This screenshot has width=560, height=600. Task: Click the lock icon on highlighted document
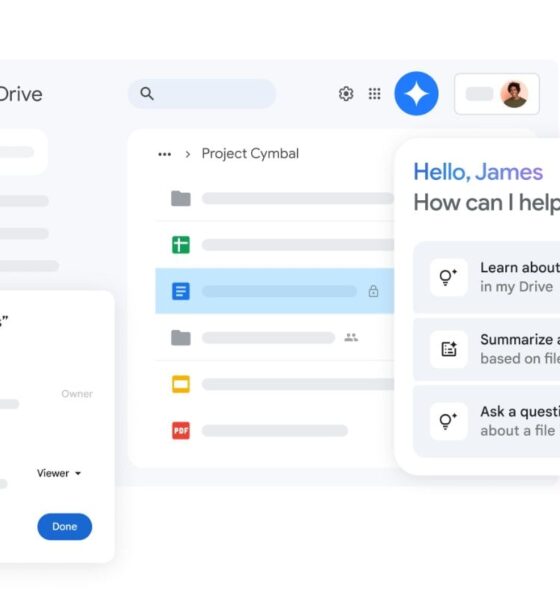(373, 291)
